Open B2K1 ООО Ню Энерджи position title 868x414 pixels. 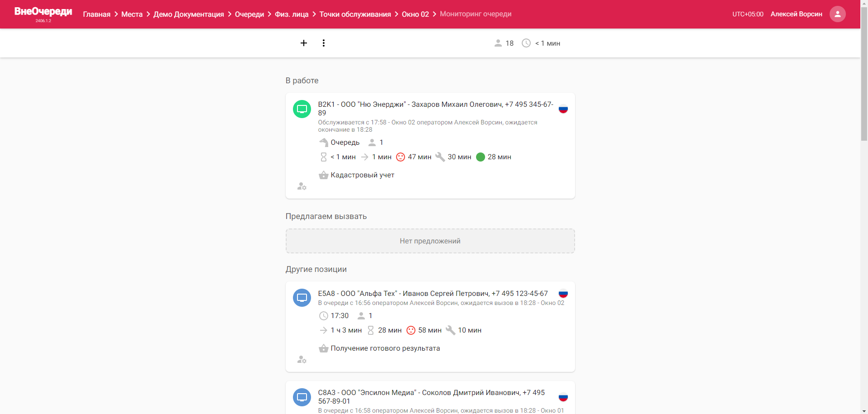pyautogui.click(x=435, y=109)
